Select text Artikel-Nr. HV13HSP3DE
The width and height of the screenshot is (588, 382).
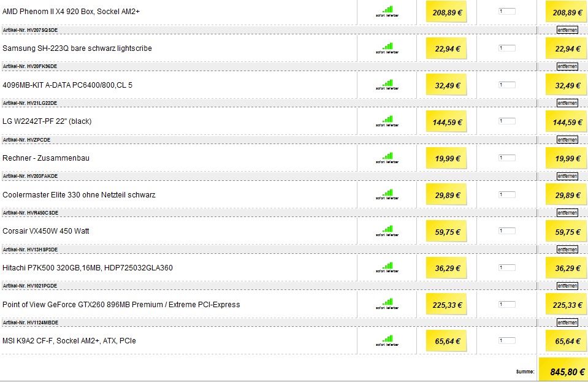[31, 250]
